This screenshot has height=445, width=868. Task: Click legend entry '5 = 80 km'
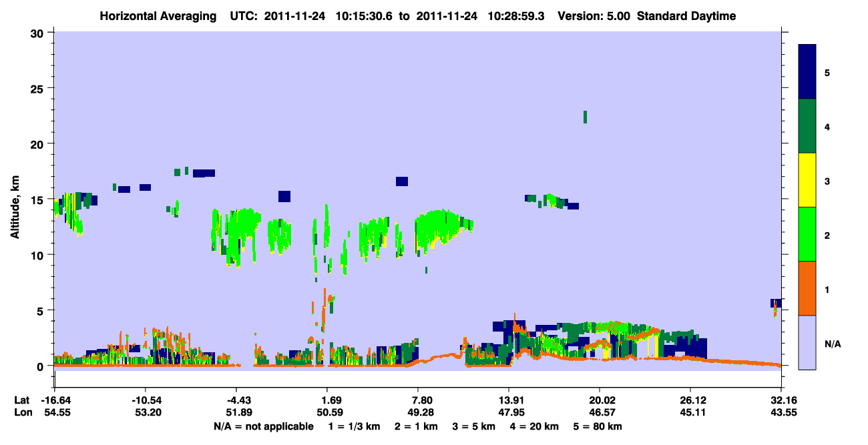coord(598,426)
